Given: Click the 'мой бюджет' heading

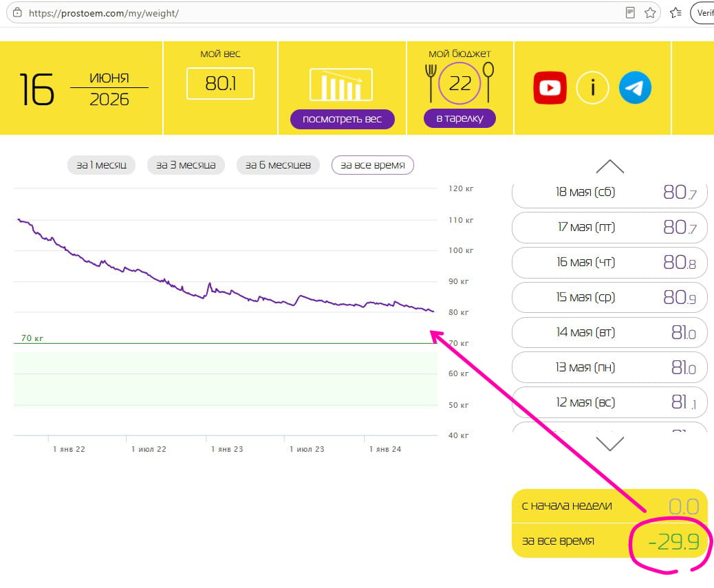Looking at the screenshot, I should click(x=459, y=54).
